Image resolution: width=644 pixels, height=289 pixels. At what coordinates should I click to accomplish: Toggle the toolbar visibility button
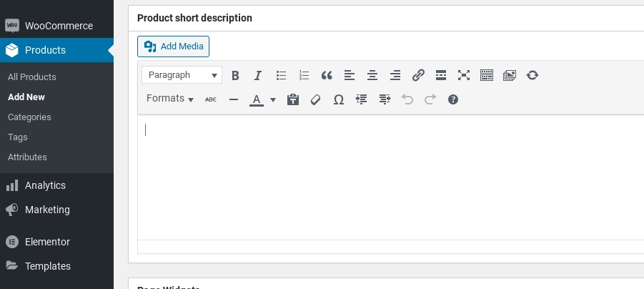487,75
